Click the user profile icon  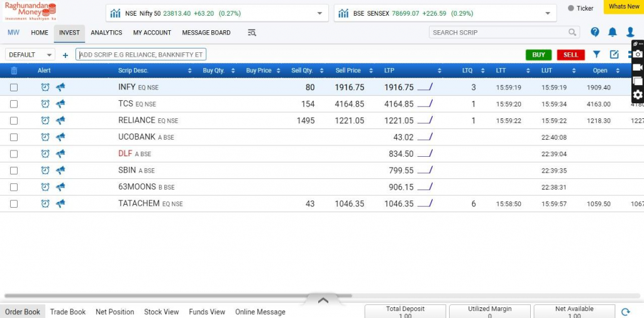pos(630,32)
